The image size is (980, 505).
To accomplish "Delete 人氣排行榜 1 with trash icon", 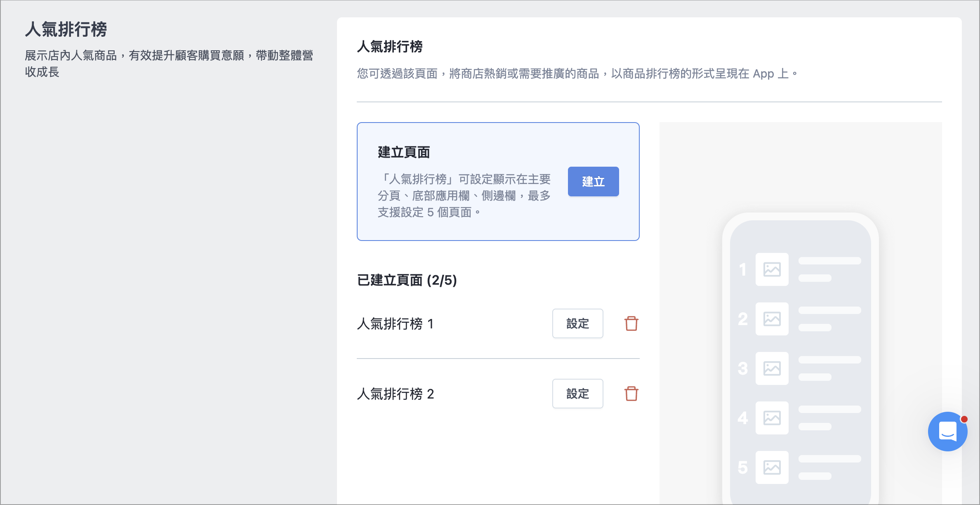I will tap(631, 323).
